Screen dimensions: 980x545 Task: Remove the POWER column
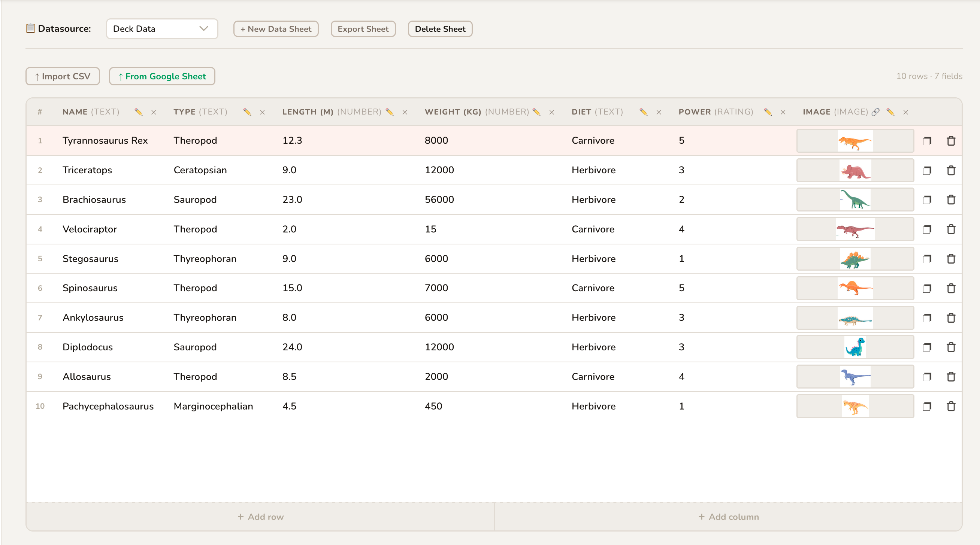pyautogui.click(x=783, y=112)
